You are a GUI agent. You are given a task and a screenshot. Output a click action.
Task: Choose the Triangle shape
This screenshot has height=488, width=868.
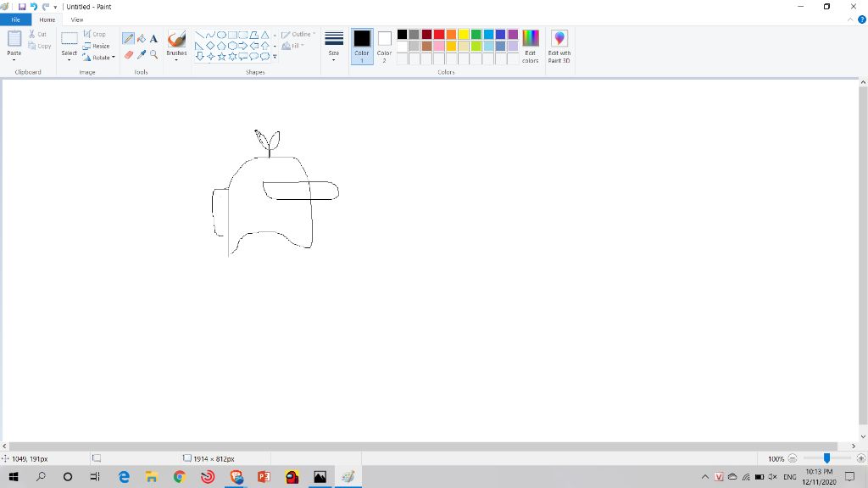(x=265, y=35)
